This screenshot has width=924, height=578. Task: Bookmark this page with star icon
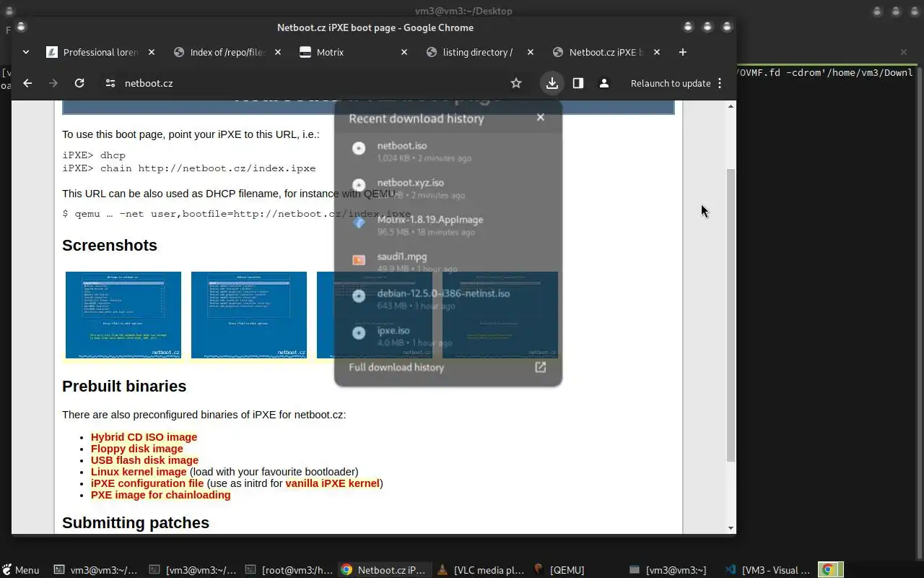coord(516,83)
